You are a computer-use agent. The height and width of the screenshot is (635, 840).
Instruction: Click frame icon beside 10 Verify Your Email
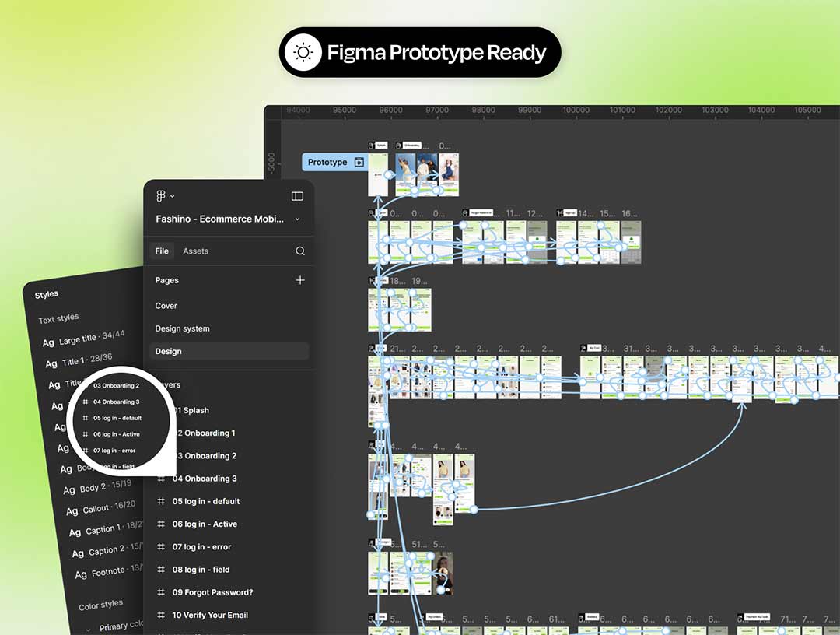(161, 616)
